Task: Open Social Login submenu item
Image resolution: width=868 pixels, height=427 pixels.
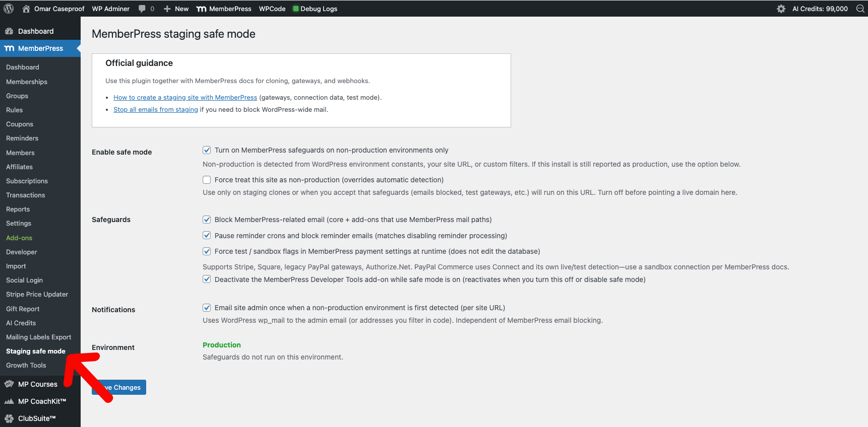Action: pyautogui.click(x=24, y=280)
